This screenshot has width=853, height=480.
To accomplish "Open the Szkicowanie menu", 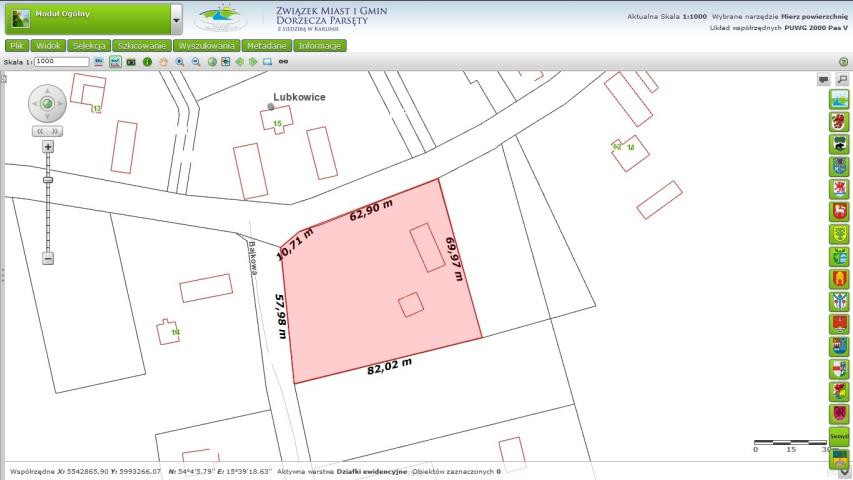I will click(x=142, y=46).
